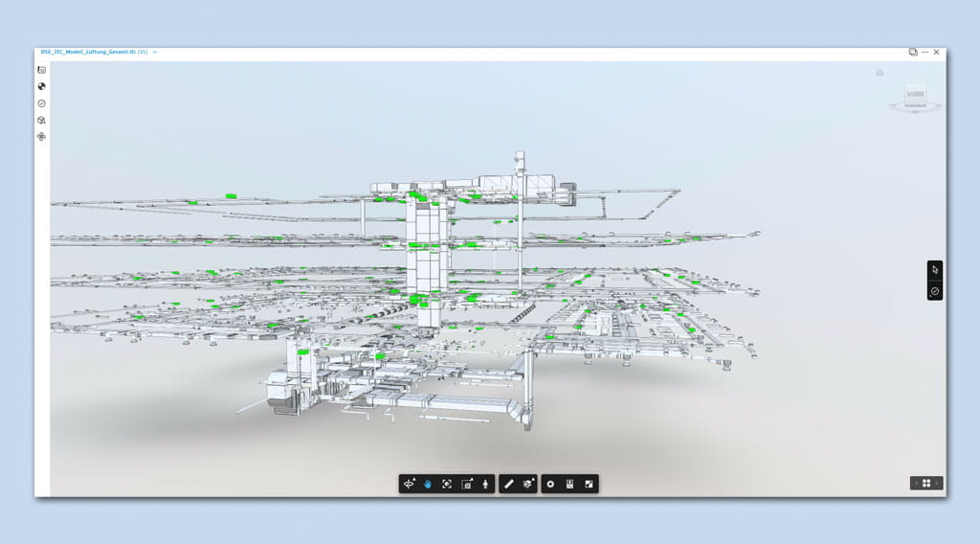Open the levels icon in left sidebar
The width and height of the screenshot is (980, 544).
pos(42,137)
